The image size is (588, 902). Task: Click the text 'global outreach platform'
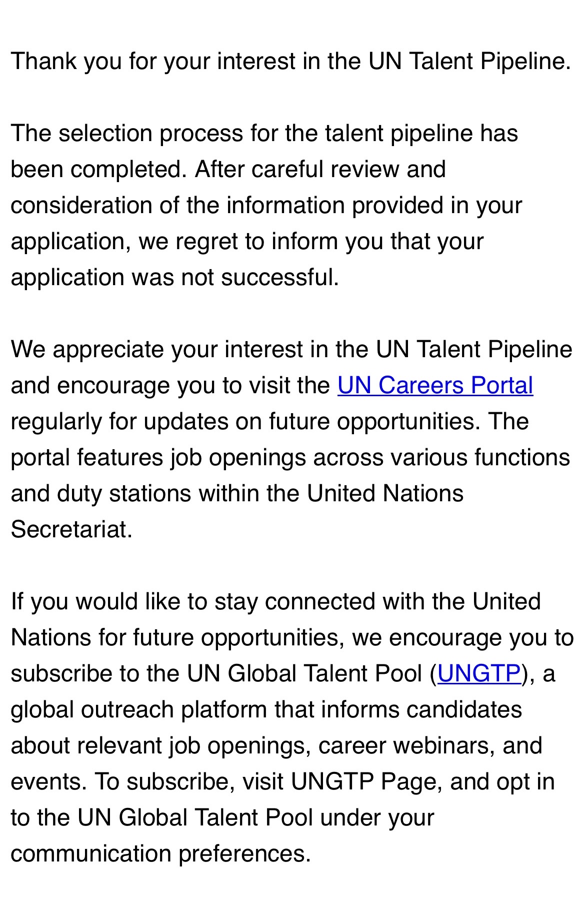(x=139, y=709)
